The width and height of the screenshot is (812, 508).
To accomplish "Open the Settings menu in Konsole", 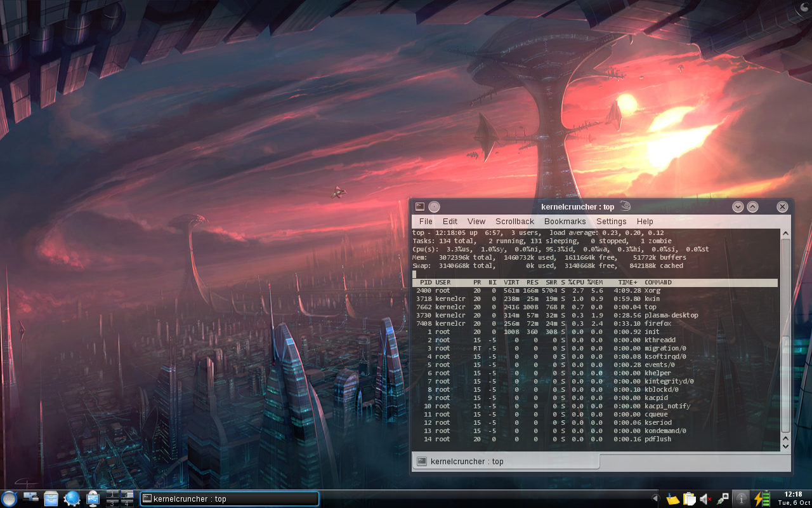I will (611, 222).
